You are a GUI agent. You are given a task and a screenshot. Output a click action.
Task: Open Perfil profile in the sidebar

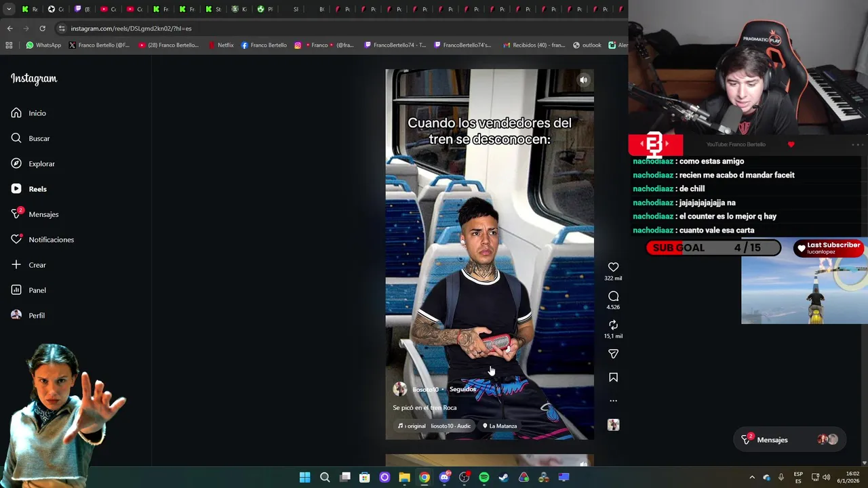pos(28,315)
